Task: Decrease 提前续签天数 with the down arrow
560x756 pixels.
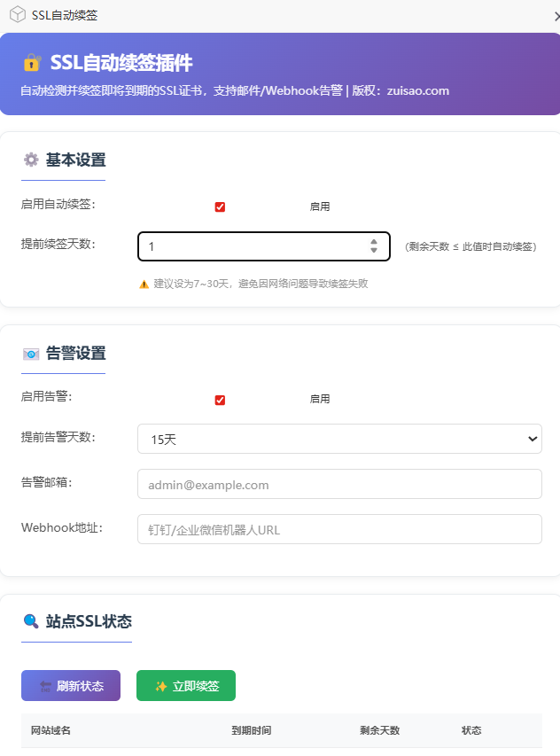Action: pyautogui.click(x=374, y=251)
